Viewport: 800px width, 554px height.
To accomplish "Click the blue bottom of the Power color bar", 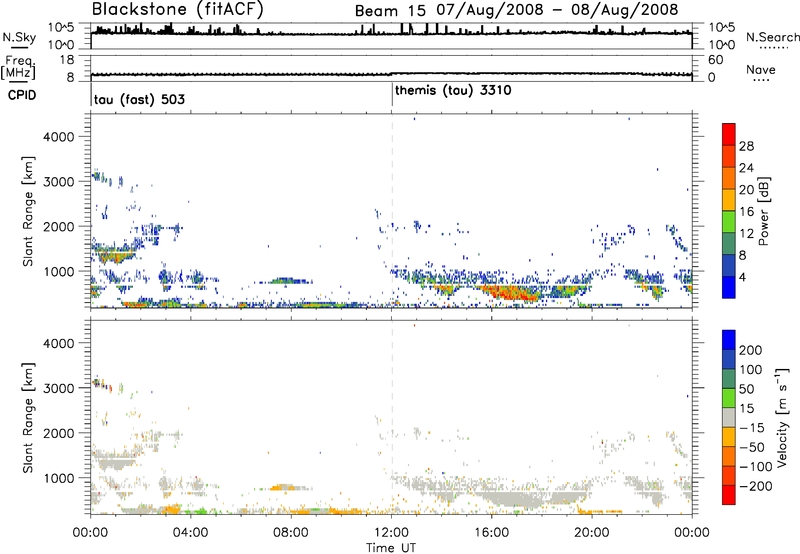I will tap(729, 287).
